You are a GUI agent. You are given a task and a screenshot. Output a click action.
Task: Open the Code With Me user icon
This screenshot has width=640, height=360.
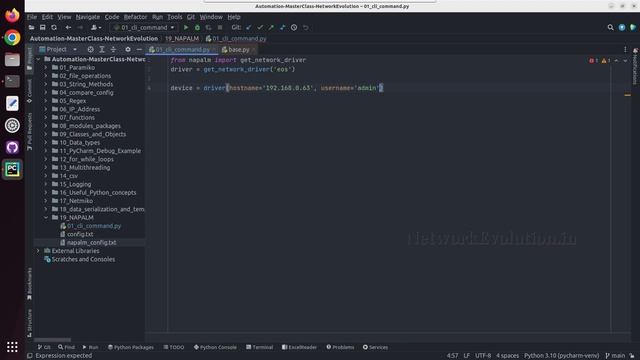96,27
